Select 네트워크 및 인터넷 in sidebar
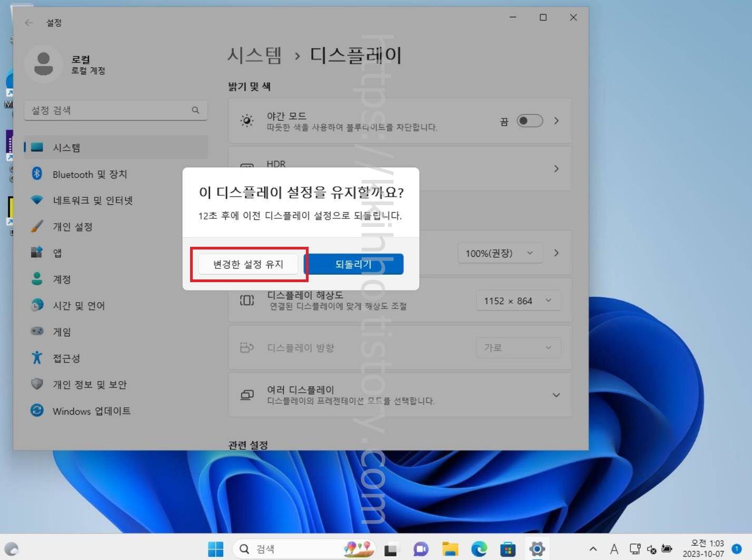752x560 pixels. 116,200
